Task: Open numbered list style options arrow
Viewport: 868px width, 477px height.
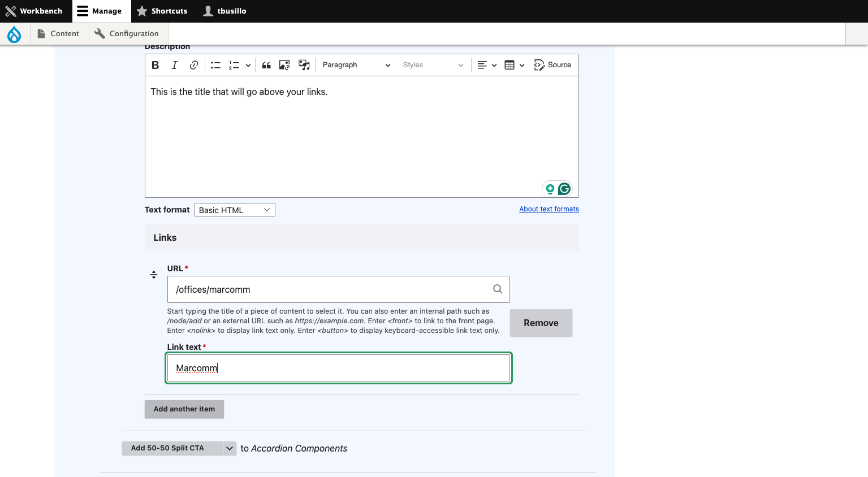Action: click(248, 65)
